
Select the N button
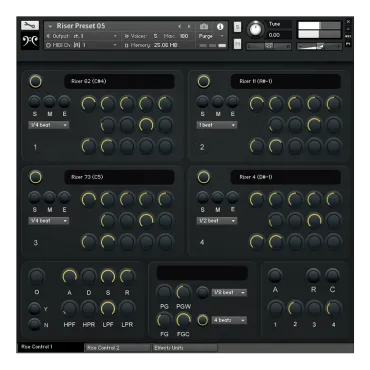pos(34,324)
